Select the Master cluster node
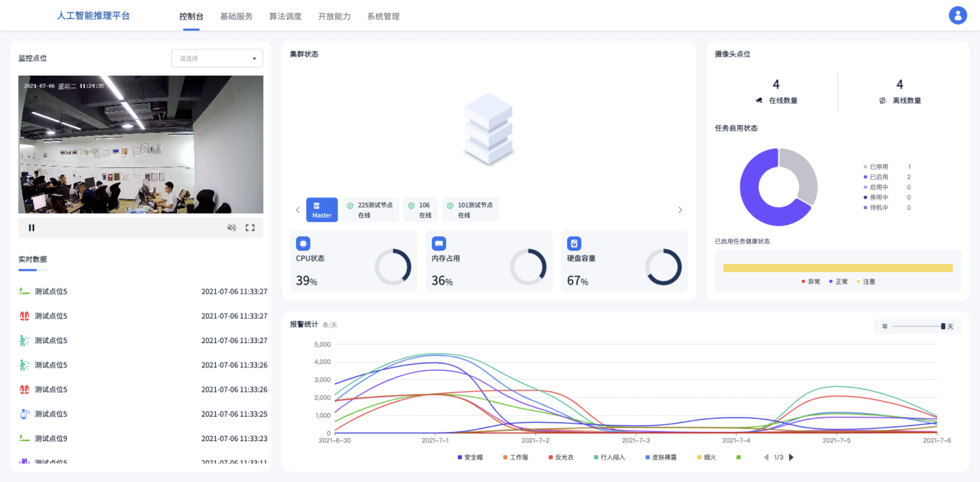The image size is (980, 482). [x=322, y=210]
